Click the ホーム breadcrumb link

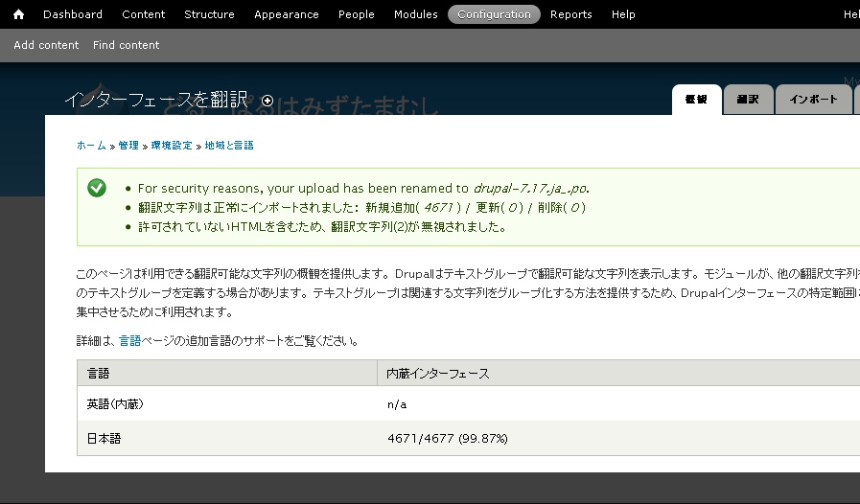[91, 146]
